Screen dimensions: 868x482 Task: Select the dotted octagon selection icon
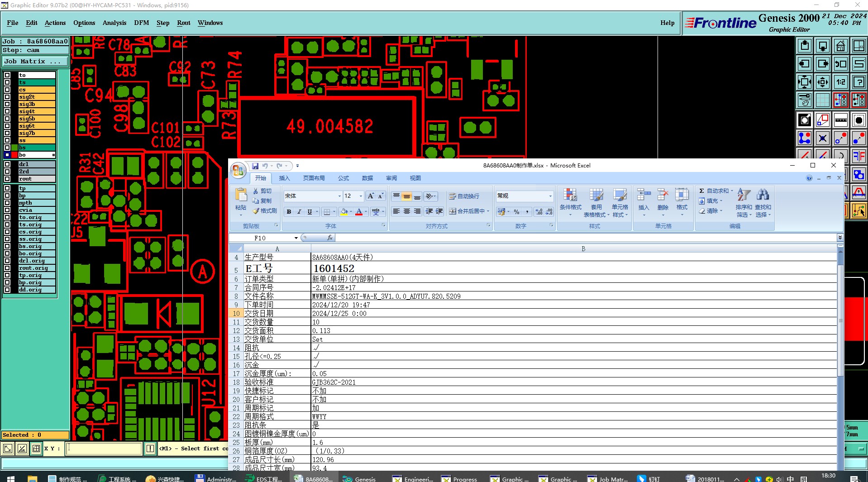pos(858,120)
